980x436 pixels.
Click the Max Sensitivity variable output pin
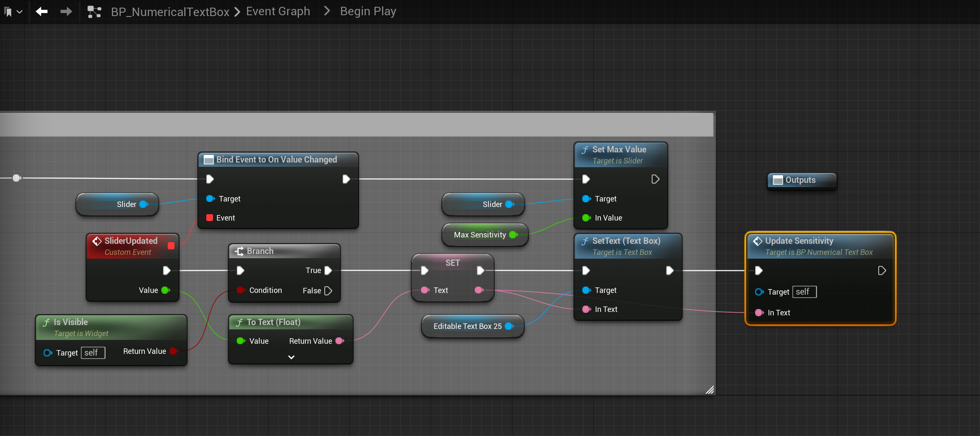[x=513, y=235]
